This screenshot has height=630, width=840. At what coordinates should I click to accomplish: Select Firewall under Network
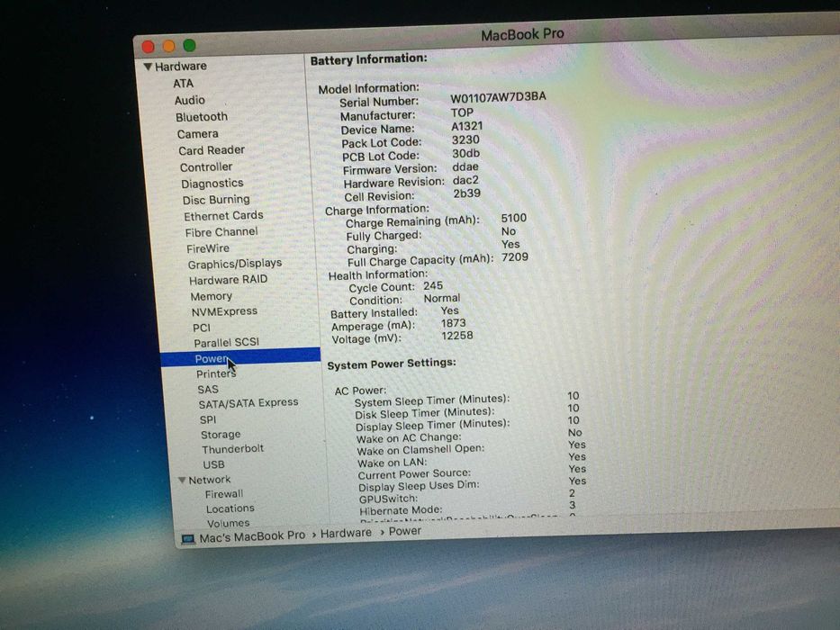pyautogui.click(x=224, y=494)
